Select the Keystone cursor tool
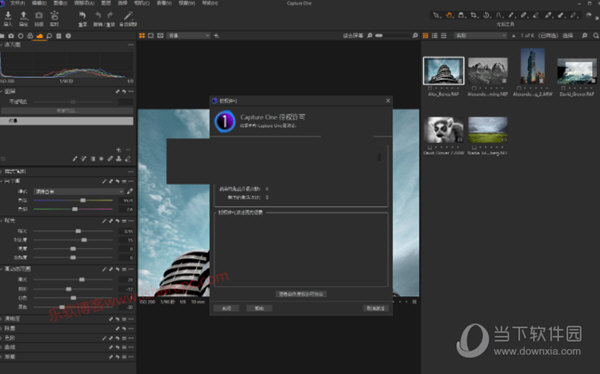The image size is (600, 374). [x=499, y=15]
